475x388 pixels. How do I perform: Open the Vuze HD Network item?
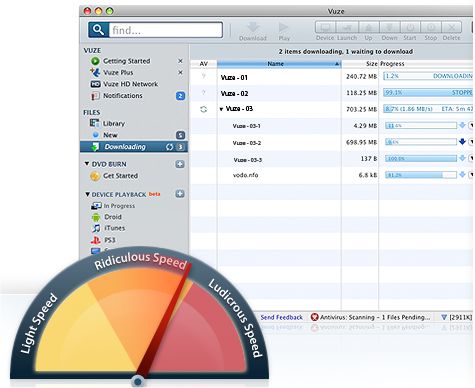130,84
